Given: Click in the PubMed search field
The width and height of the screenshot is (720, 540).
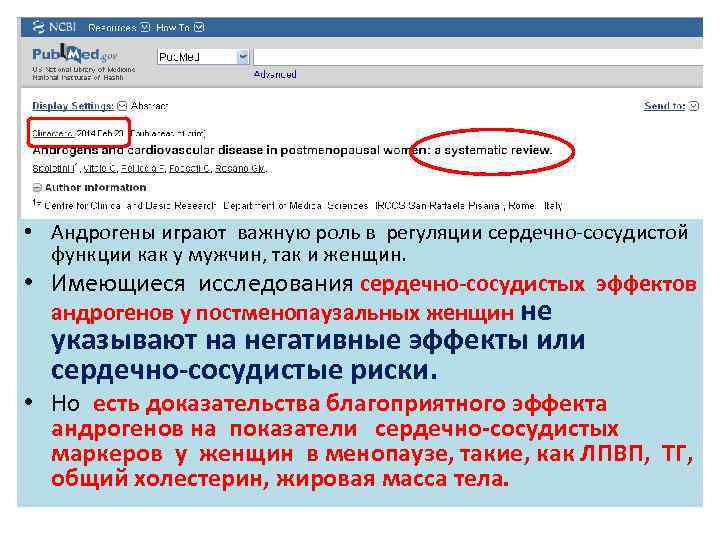Looking at the screenshot, I should click(478, 57).
